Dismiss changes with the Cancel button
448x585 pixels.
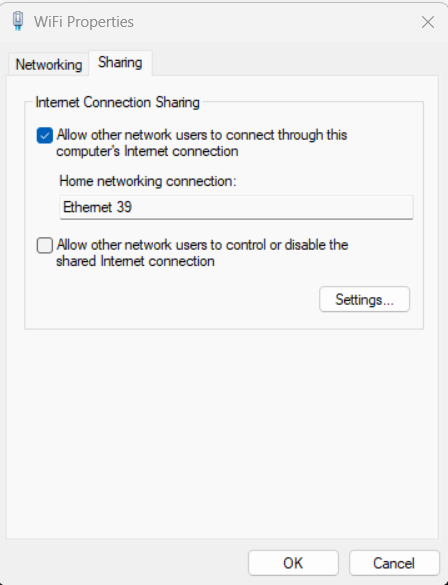pyautogui.click(x=394, y=563)
